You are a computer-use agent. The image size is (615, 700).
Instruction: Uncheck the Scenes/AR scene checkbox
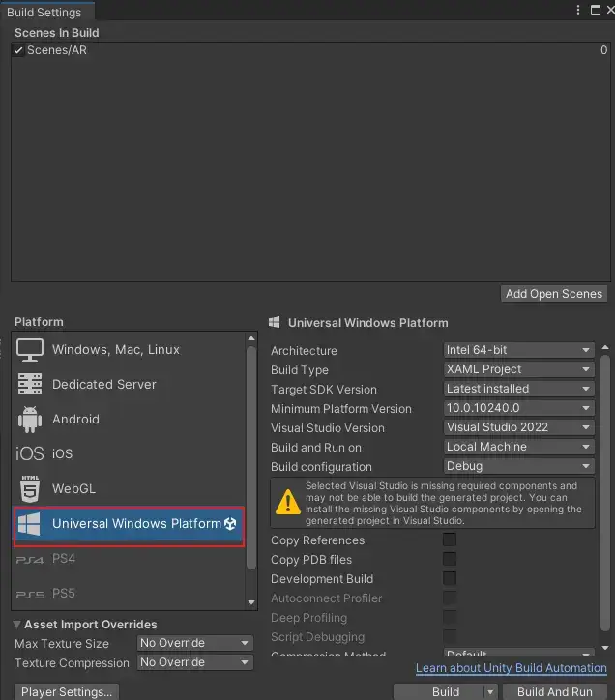(x=18, y=50)
